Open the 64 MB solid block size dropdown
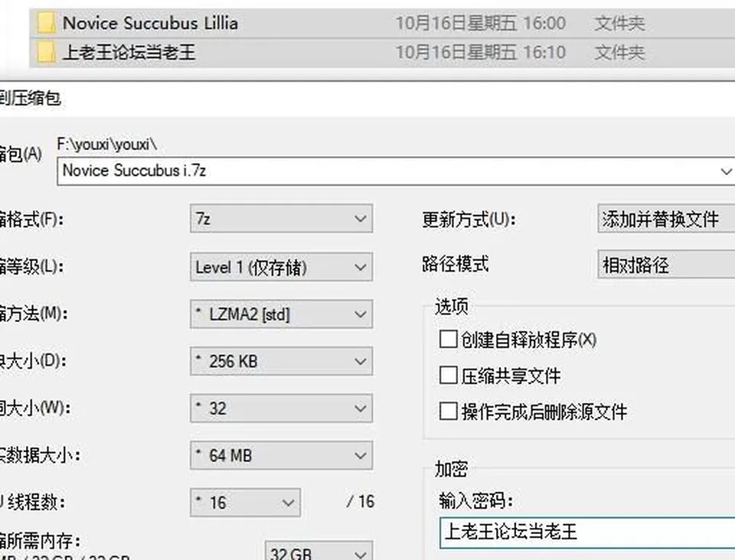This screenshot has height=560, width=735. coord(281,455)
